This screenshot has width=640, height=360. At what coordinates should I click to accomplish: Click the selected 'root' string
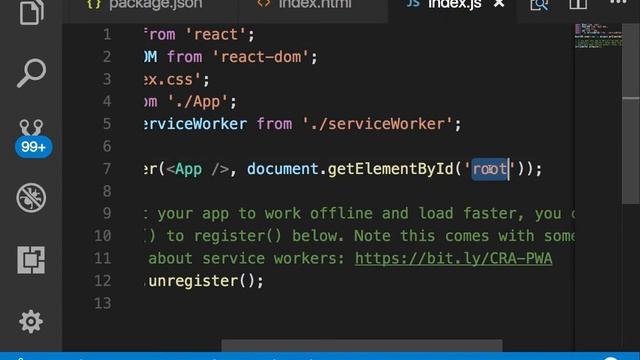click(x=490, y=169)
